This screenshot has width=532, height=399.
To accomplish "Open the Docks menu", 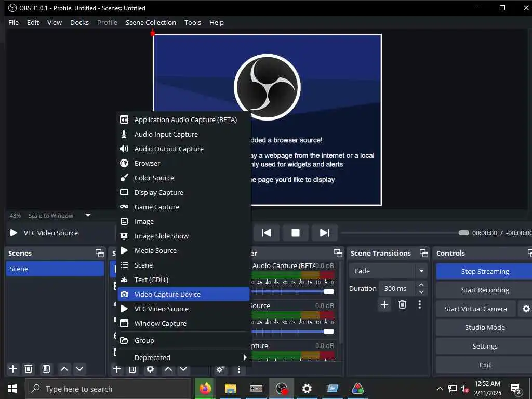I will click(79, 22).
